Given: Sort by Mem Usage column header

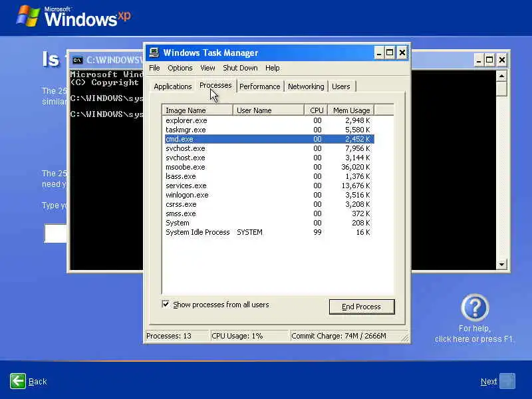Looking at the screenshot, I should (x=351, y=110).
